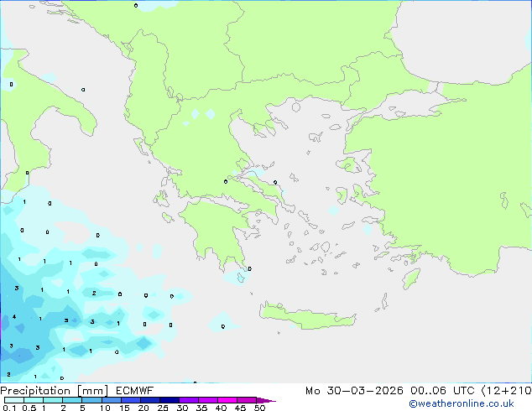The height and width of the screenshot is (411, 532).
Task: Click the 0.5–1 mm legend swatch
Action: [34, 400]
